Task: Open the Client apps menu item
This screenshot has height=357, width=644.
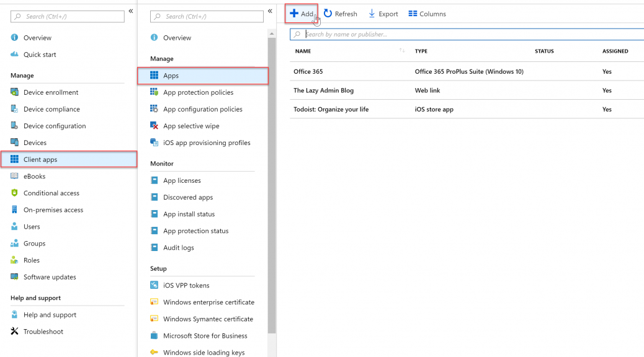Action: (69, 160)
